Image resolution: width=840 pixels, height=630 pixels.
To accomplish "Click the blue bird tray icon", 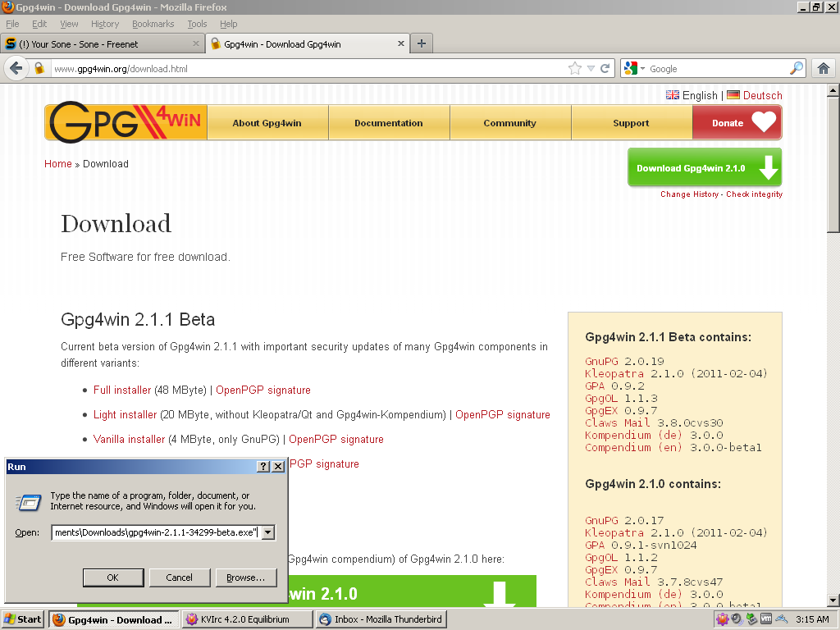I will click(x=781, y=619).
